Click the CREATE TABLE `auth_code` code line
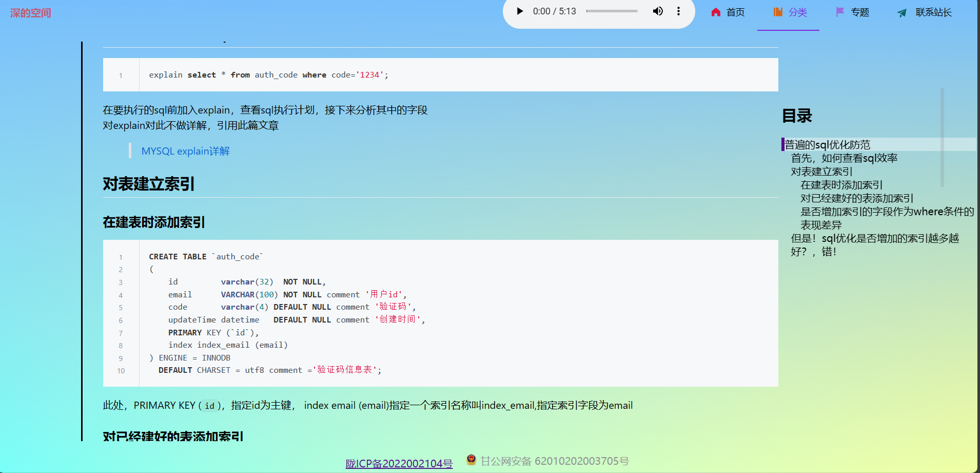 pos(206,257)
